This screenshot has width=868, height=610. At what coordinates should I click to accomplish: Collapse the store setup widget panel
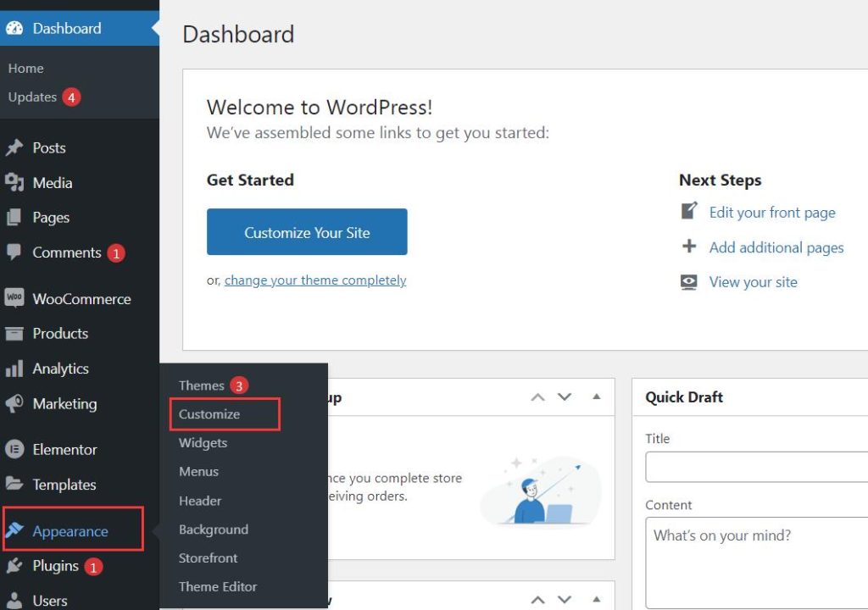[x=596, y=396]
